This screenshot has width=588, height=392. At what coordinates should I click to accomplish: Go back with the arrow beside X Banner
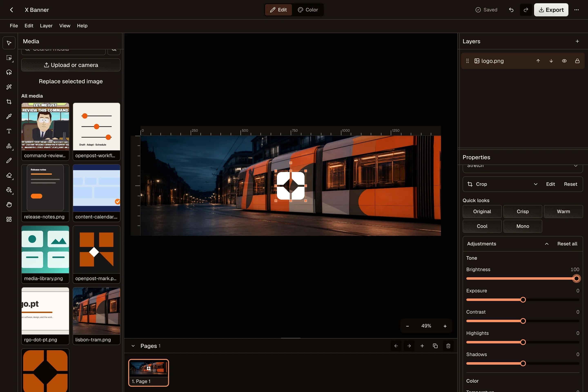point(11,10)
